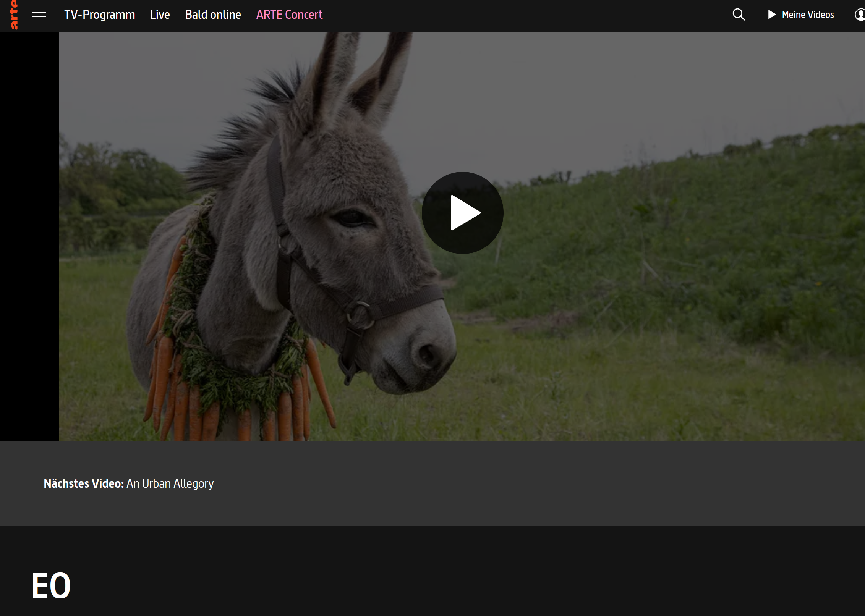The width and height of the screenshot is (865, 616).
Task: Open next video An Urban Allegory
Action: (170, 483)
